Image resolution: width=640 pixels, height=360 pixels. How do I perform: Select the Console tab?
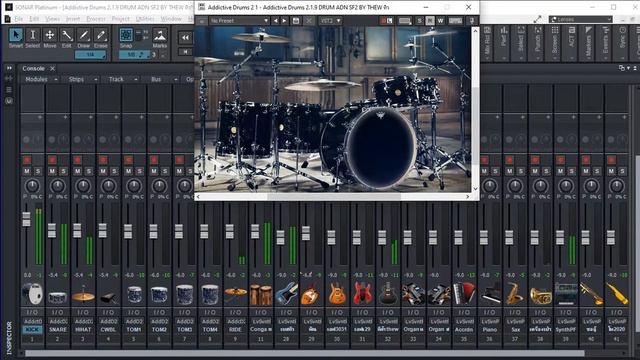click(x=33, y=69)
